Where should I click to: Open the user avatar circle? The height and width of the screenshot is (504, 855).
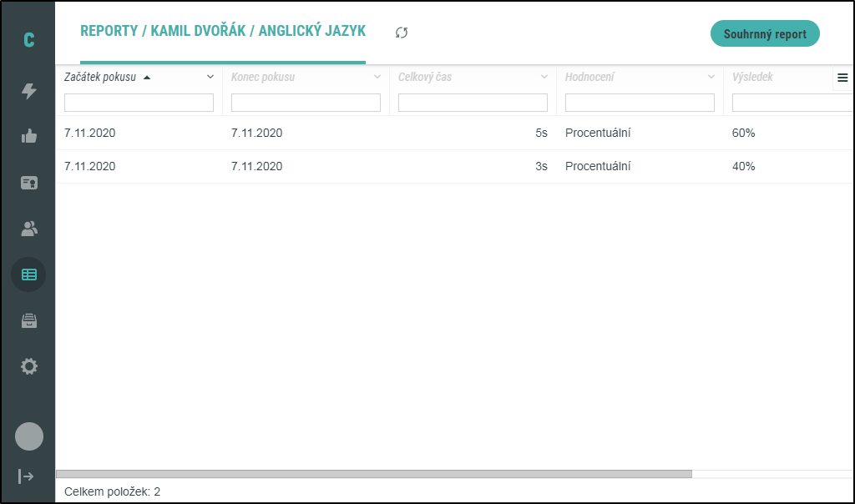(x=28, y=436)
